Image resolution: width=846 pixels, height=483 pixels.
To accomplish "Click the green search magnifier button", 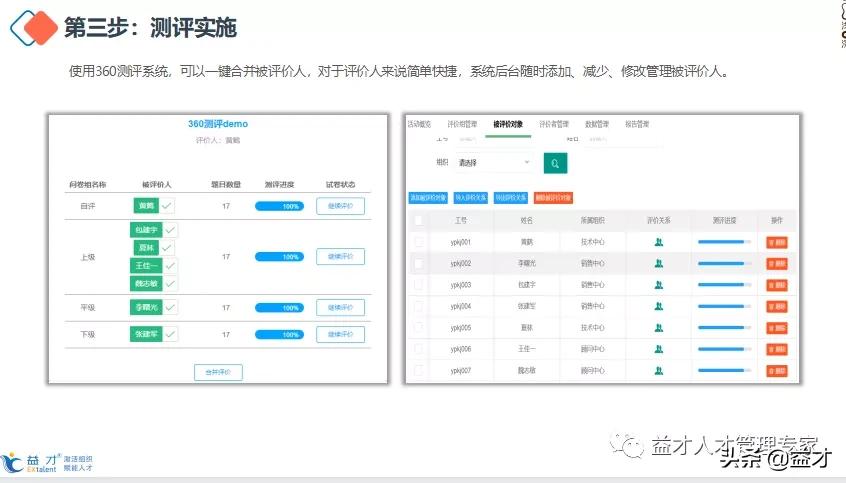I will coord(555,163).
